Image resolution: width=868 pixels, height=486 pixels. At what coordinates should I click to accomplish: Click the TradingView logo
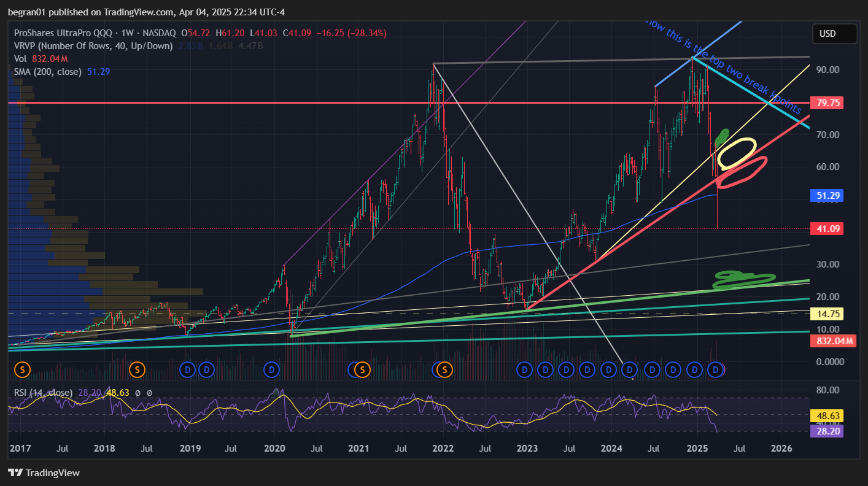click(x=44, y=473)
